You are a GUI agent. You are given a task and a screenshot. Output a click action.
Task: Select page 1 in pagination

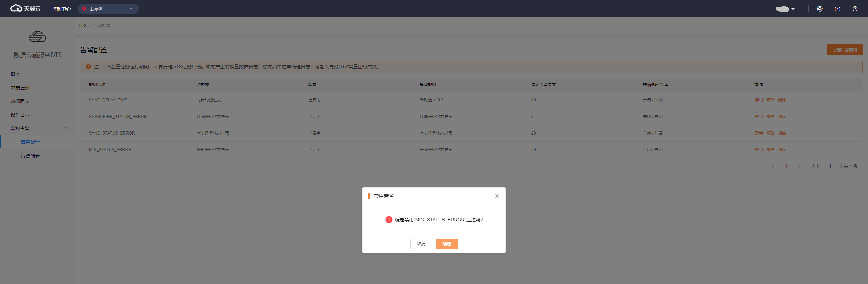coord(786,166)
